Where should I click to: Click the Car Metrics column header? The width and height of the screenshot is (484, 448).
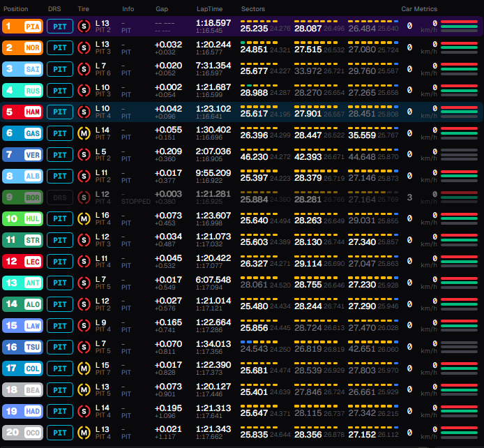[x=419, y=9]
